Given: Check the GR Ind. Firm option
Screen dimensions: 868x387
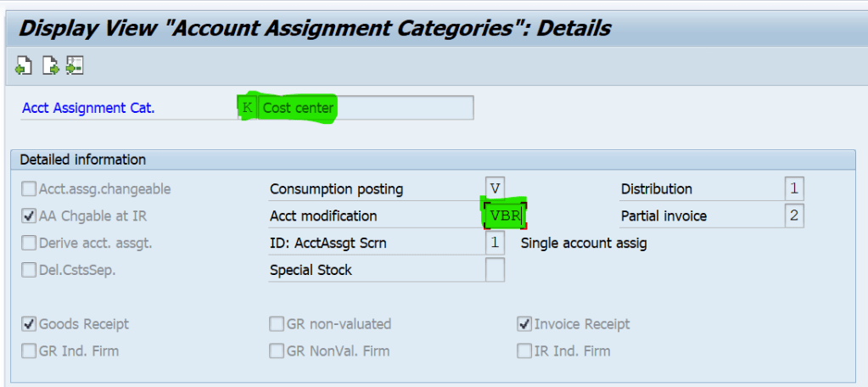Looking at the screenshot, I should point(29,351).
